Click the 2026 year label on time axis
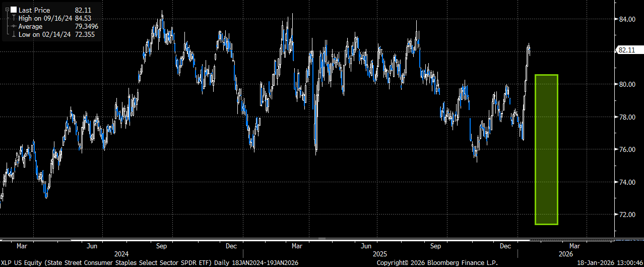The width and height of the screenshot is (644, 267). click(566, 253)
